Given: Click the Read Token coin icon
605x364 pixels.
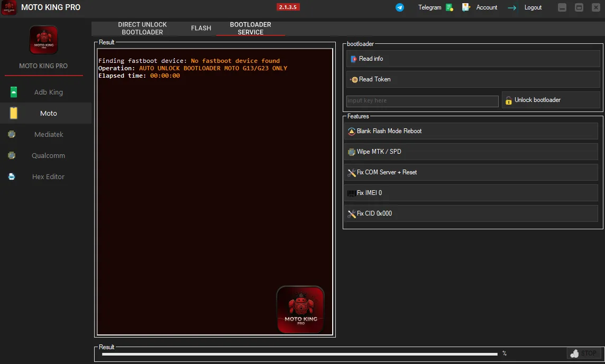Looking at the screenshot, I should 354,79.
